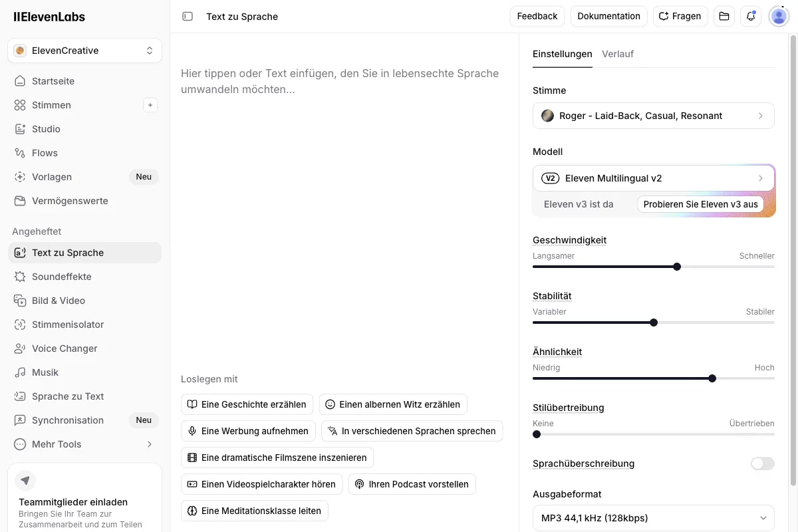Click Ihren Podcast vorstellen suggestion
Viewport: 798px width, 532px height.
412,484
